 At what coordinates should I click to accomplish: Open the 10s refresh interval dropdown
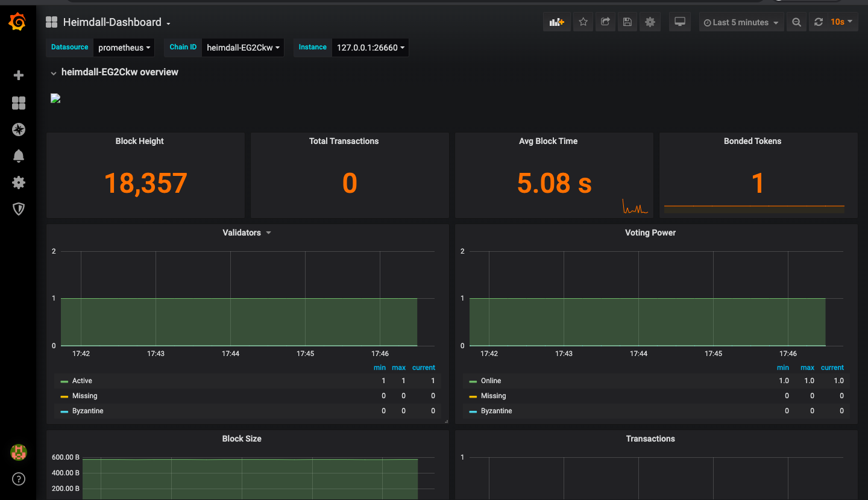pyautogui.click(x=842, y=22)
